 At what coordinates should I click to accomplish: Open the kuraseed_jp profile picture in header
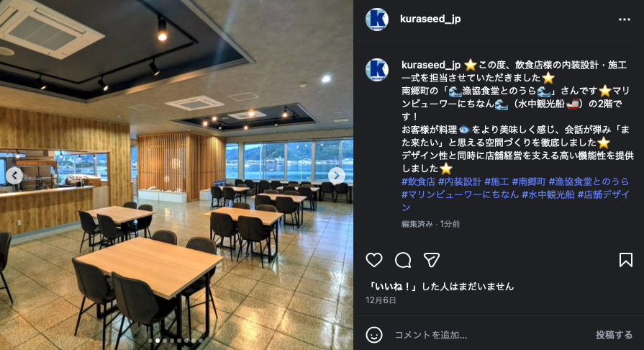(376, 19)
